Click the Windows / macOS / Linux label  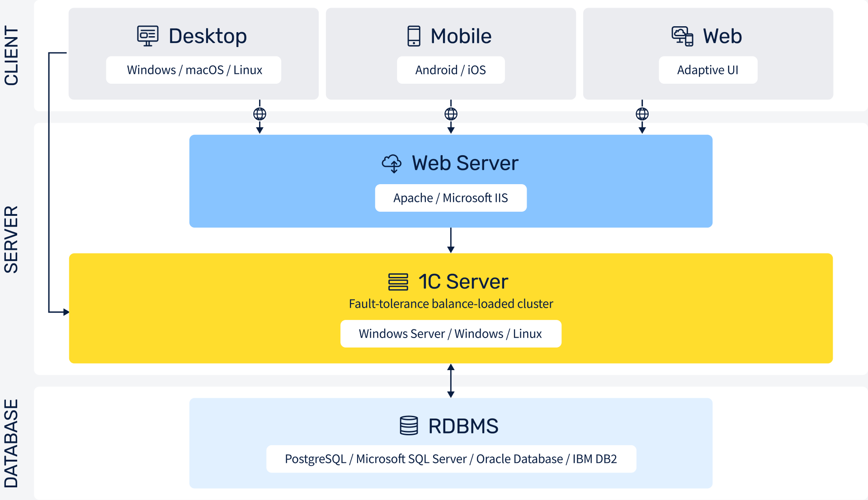tap(194, 70)
